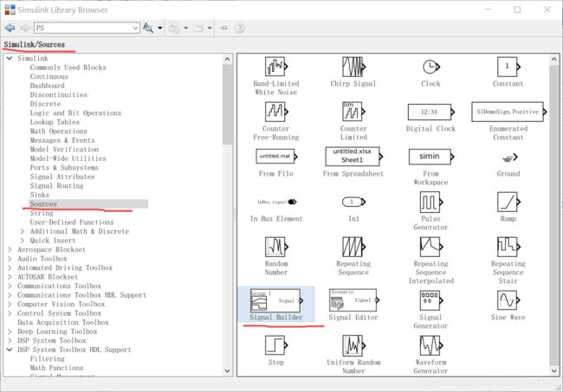Expand the Control System Toolbox node
The height and width of the screenshot is (392, 563).
click(10, 313)
